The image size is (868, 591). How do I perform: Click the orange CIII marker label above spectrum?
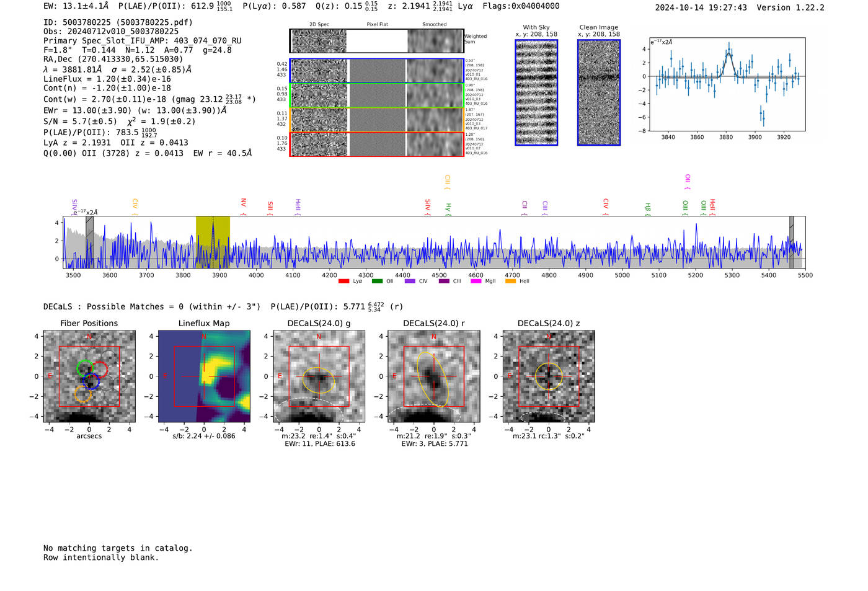pyautogui.click(x=446, y=182)
